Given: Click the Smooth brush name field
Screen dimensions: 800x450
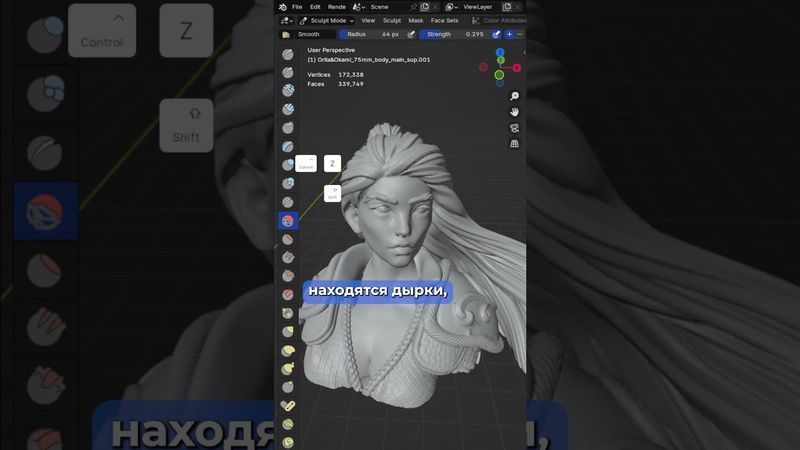Looking at the screenshot, I should click(315, 34).
